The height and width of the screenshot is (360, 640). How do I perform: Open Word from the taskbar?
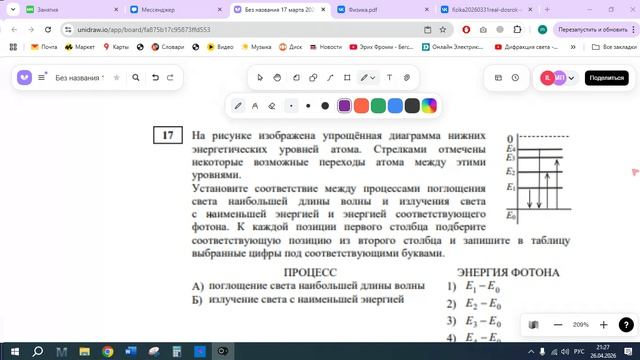coord(131,351)
